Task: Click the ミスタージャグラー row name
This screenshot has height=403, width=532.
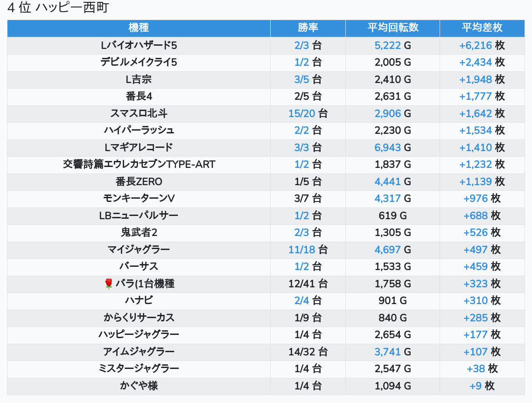Action: [x=139, y=369]
